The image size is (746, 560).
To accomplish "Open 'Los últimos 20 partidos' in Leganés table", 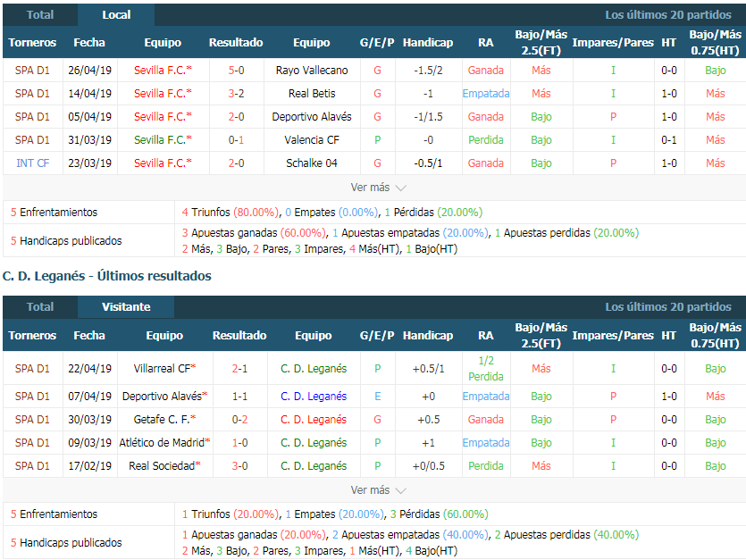I will 668,307.
